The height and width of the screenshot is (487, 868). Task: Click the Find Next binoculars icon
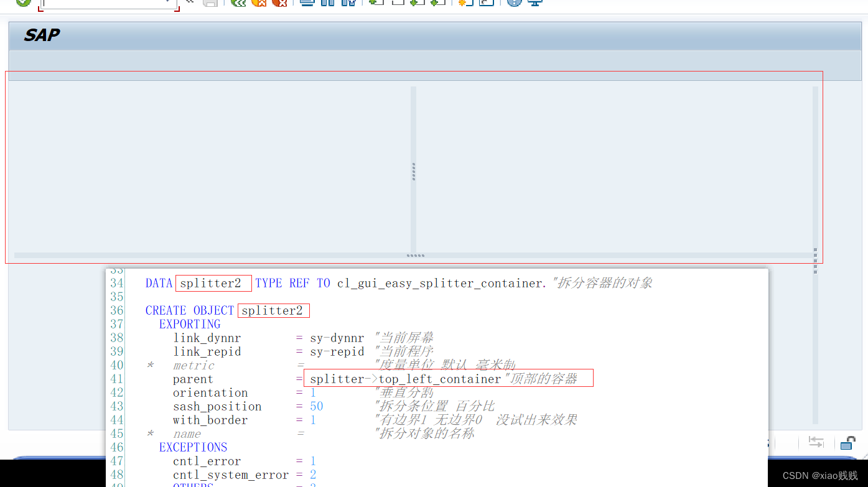[x=348, y=2]
